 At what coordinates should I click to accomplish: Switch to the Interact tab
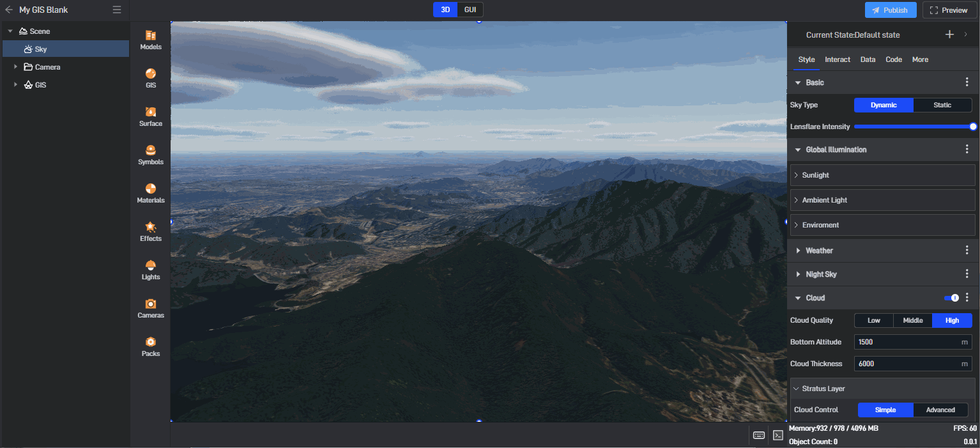(837, 59)
